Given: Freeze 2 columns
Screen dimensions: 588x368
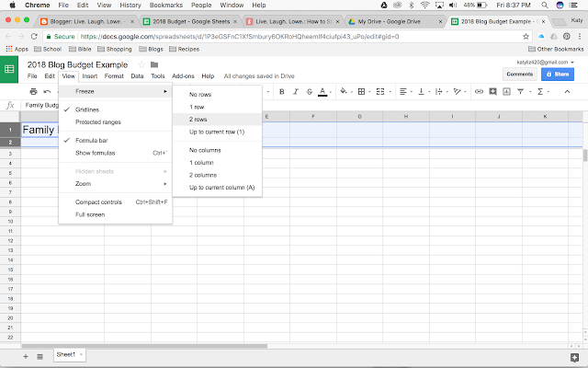Looking at the screenshot, I should 218,175.
